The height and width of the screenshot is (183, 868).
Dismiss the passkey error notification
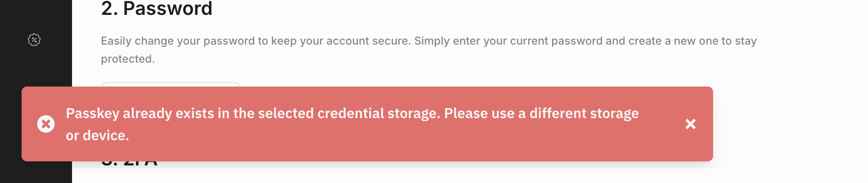pyautogui.click(x=690, y=124)
